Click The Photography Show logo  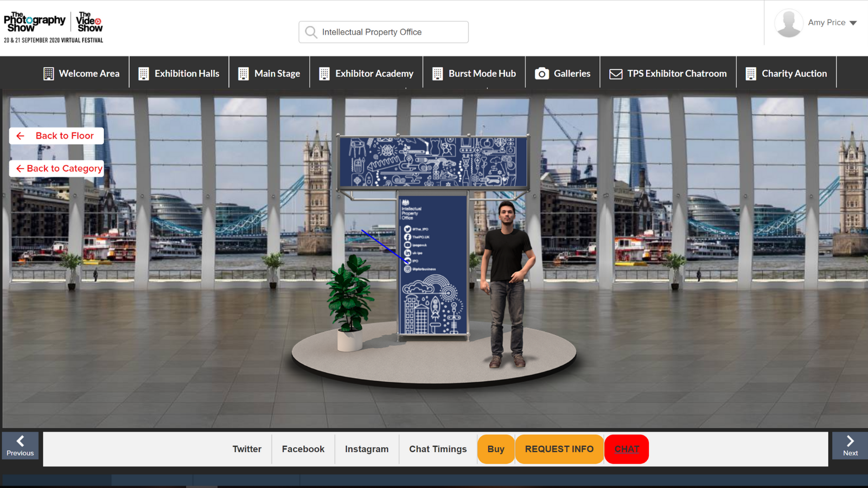35,22
